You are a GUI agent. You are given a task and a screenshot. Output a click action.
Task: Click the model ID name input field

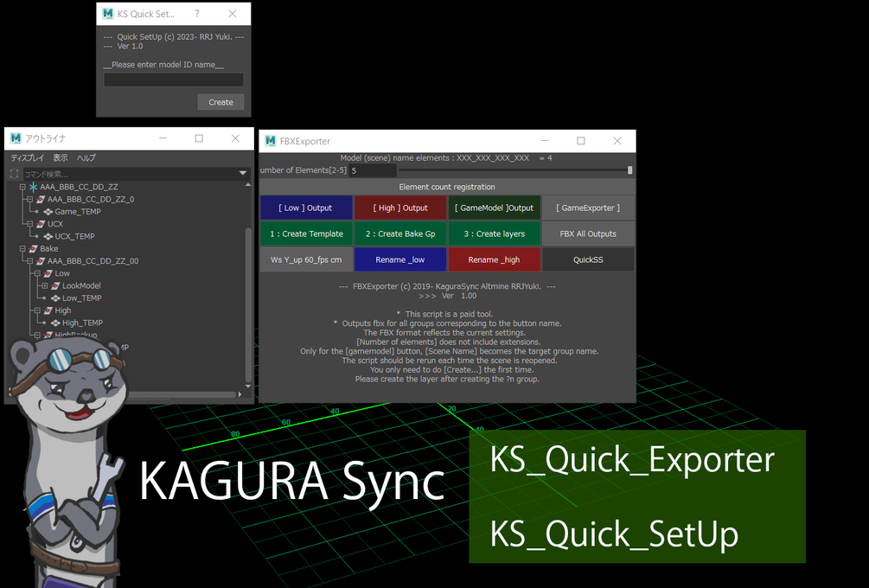point(173,80)
